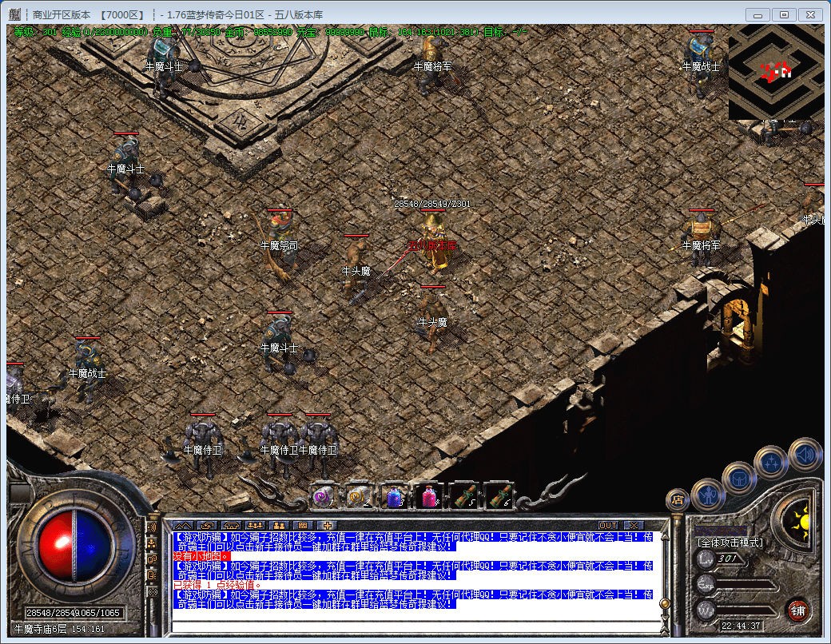The height and width of the screenshot is (644, 831).
Task: Use the purple scroll in belt slot 1
Action: tap(323, 497)
